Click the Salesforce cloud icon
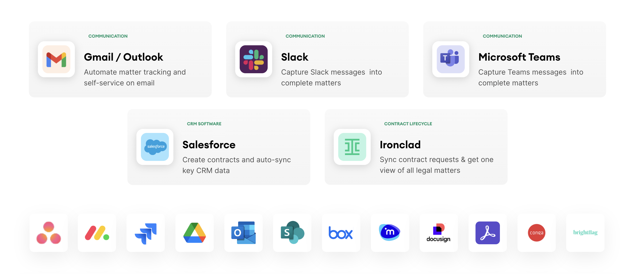The height and width of the screenshot is (274, 644). click(155, 147)
